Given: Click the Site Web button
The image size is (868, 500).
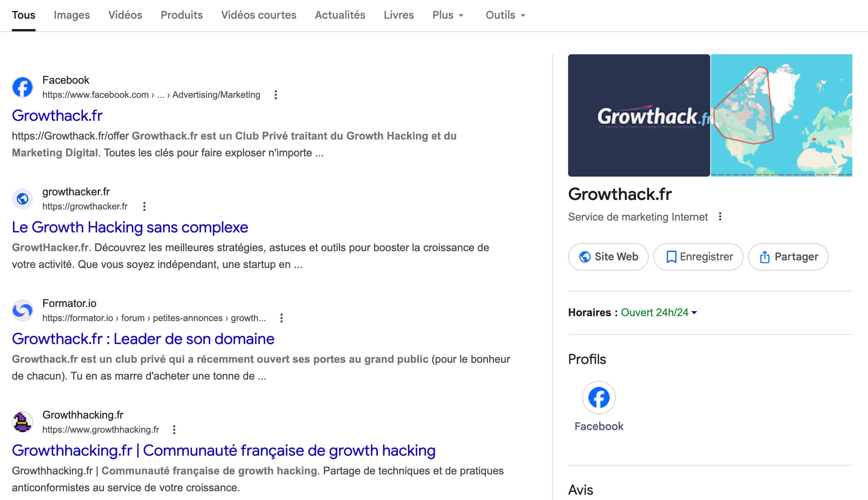Looking at the screenshot, I should [x=608, y=257].
